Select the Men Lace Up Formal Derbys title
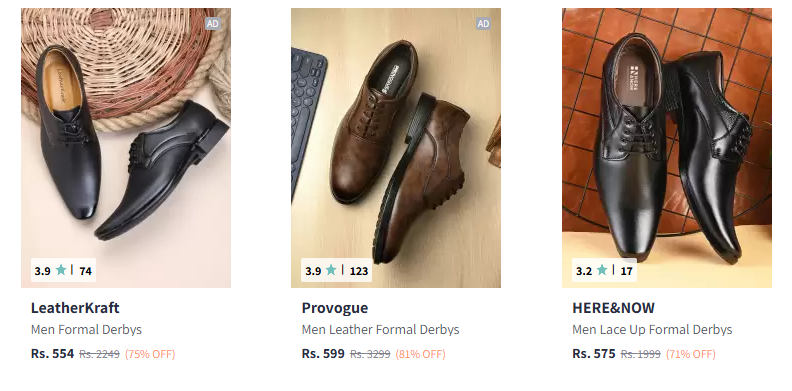 click(652, 330)
